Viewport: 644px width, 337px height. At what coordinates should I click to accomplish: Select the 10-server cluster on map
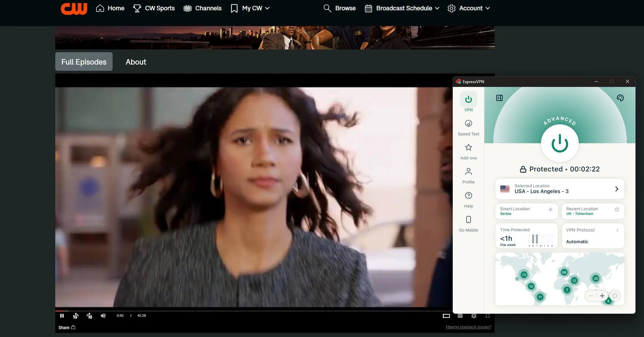coord(531,286)
